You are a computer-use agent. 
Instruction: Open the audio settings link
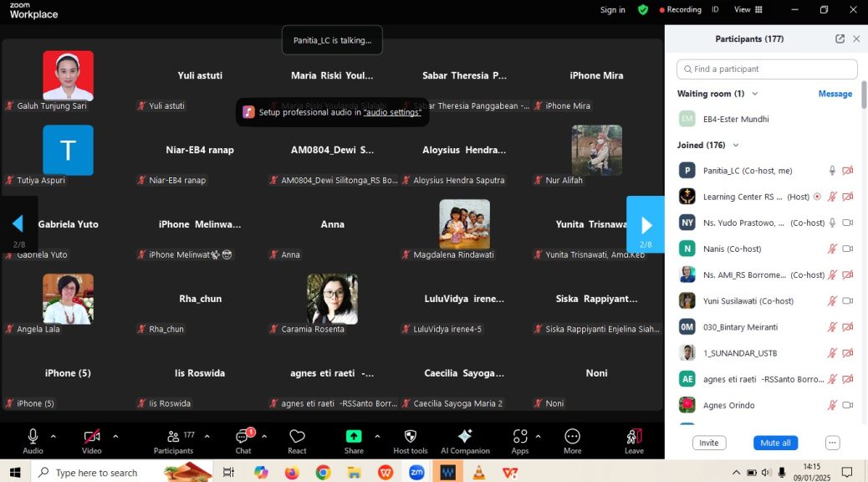tap(392, 112)
